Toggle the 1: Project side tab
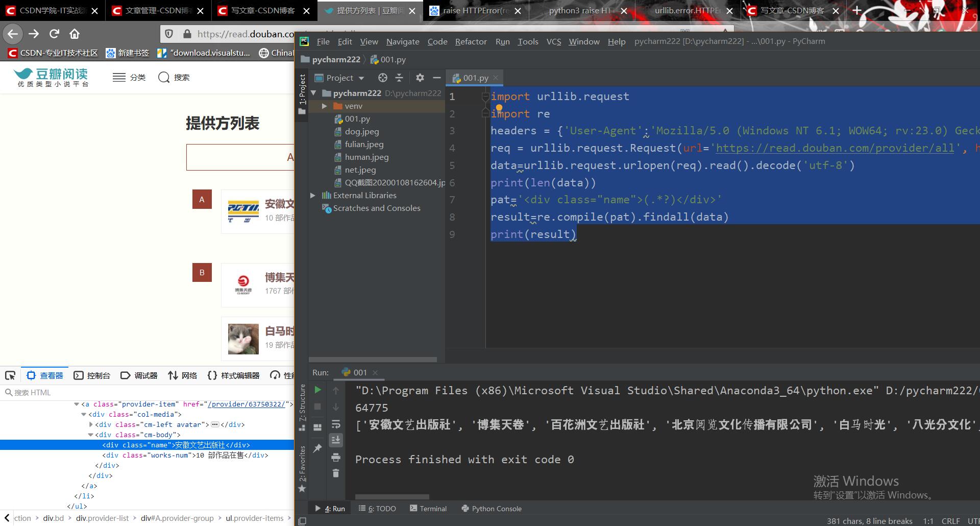The image size is (980, 526). point(302,94)
